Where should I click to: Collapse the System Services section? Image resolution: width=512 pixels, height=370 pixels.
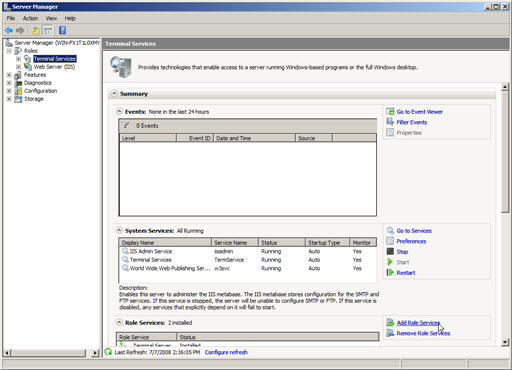click(119, 230)
